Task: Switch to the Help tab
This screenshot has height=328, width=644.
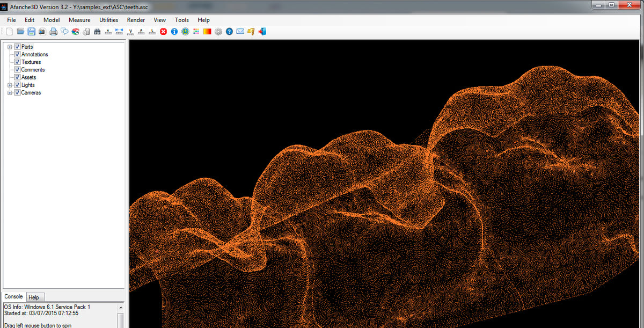Action: 33,297
